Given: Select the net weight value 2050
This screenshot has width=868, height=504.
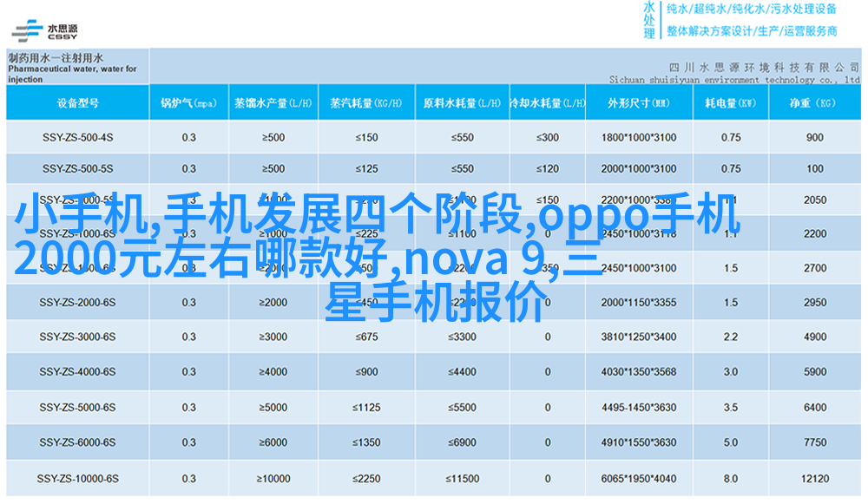Looking at the screenshot, I should tap(815, 200).
